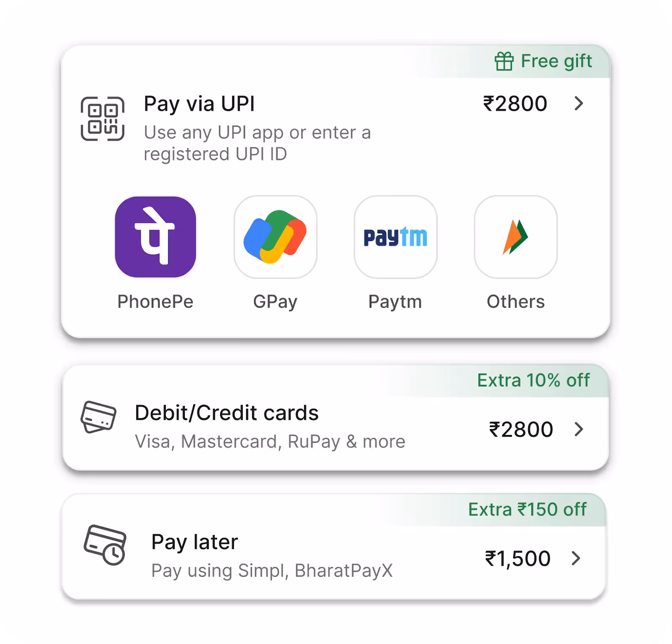This screenshot has width=672, height=644.
Task: Click the Free gift offer label
Action: [556, 61]
